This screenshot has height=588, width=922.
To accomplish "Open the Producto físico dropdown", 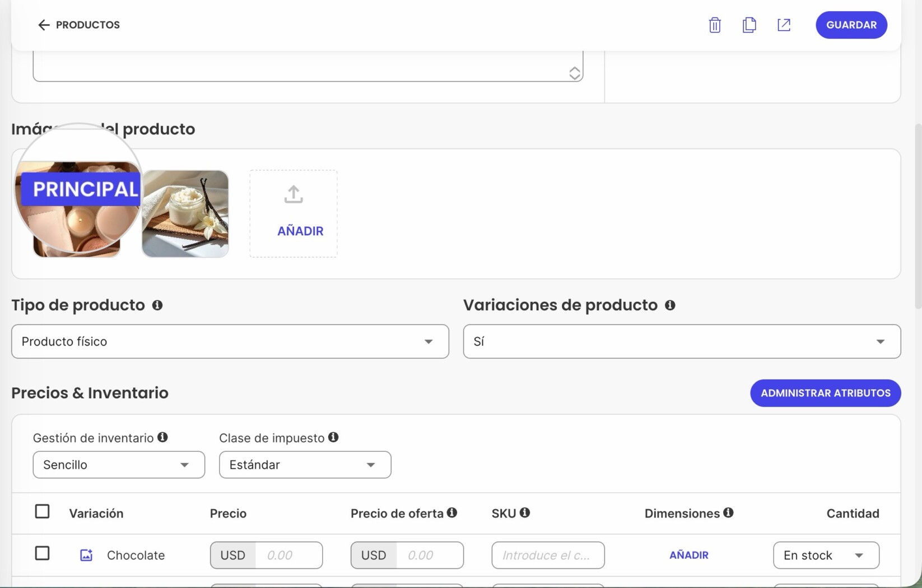I will click(230, 341).
